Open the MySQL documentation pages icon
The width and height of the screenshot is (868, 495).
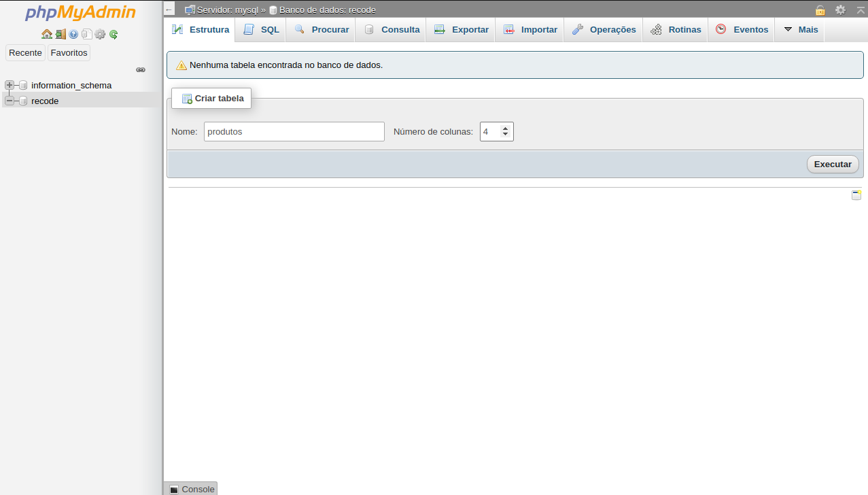[x=86, y=34]
